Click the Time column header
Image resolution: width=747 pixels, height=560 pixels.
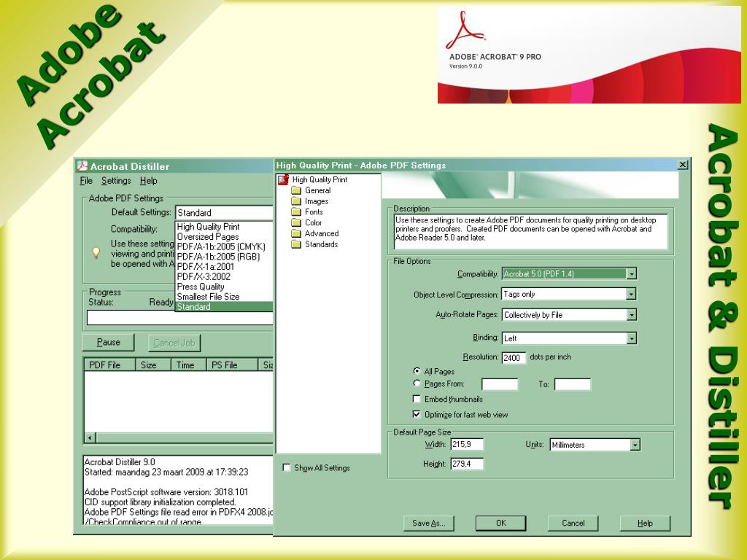pyautogui.click(x=189, y=365)
